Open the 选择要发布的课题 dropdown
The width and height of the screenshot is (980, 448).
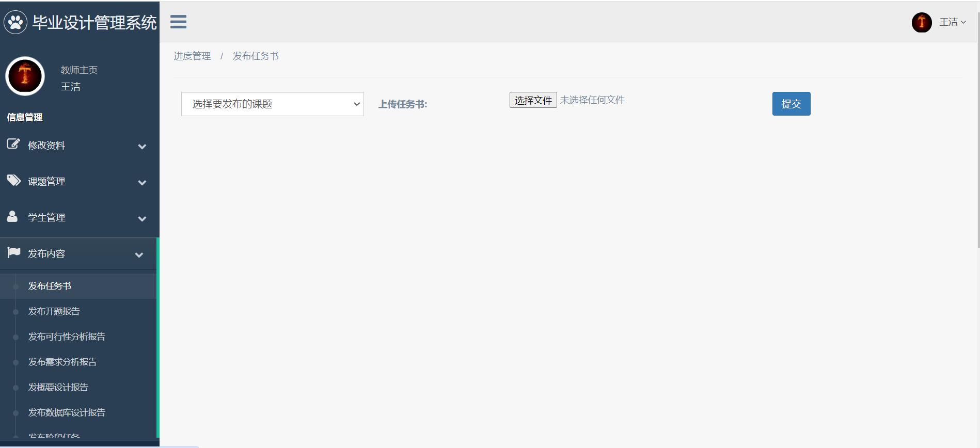click(273, 104)
